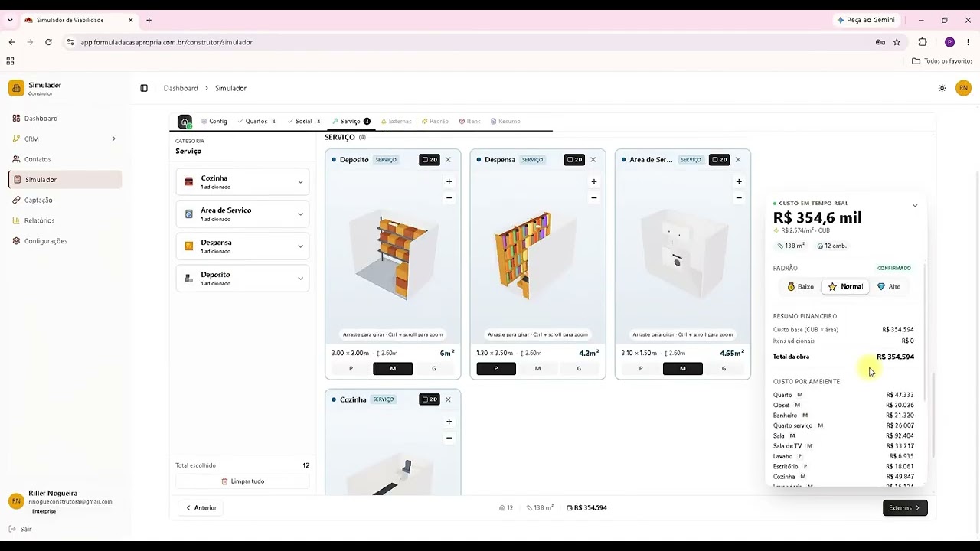Image resolution: width=980 pixels, height=551 pixels.
Task: Open the Resumo step tab
Action: [x=505, y=122]
